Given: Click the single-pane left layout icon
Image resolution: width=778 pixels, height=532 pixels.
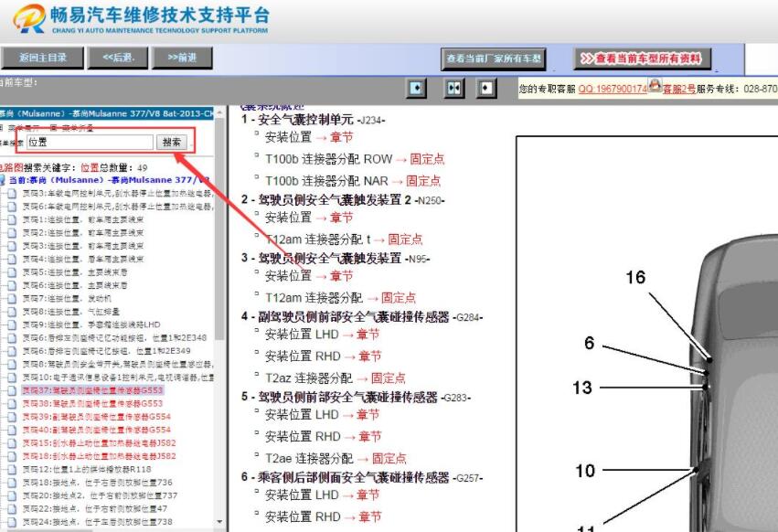Looking at the screenshot, I should tap(416, 89).
